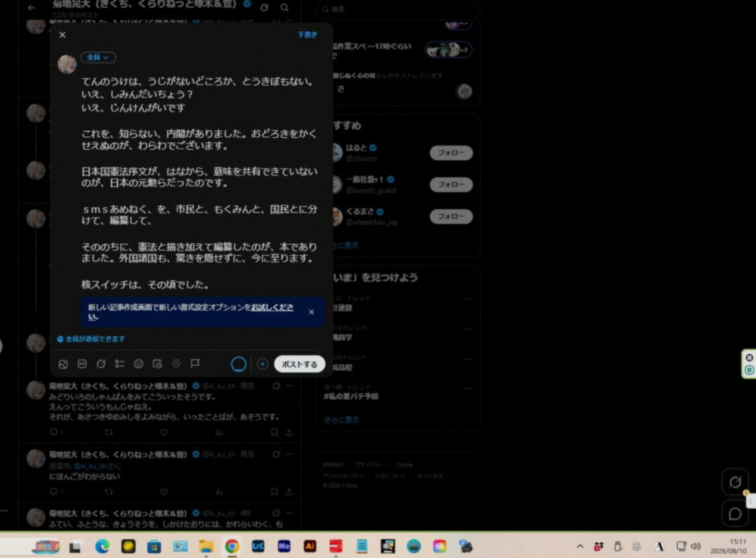Click the 検索 search field
Image resolution: width=756 pixels, height=558 pixels.
398,9
